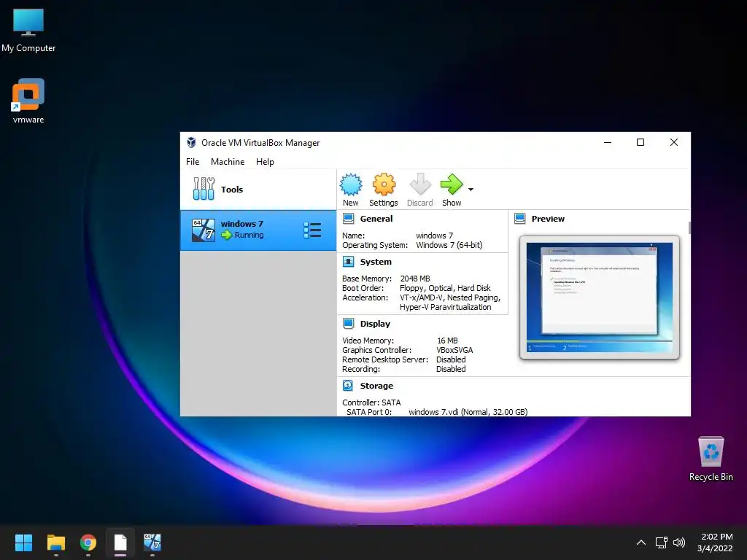Click the VirtualBox logo in title bar

pyautogui.click(x=191, y=142)
